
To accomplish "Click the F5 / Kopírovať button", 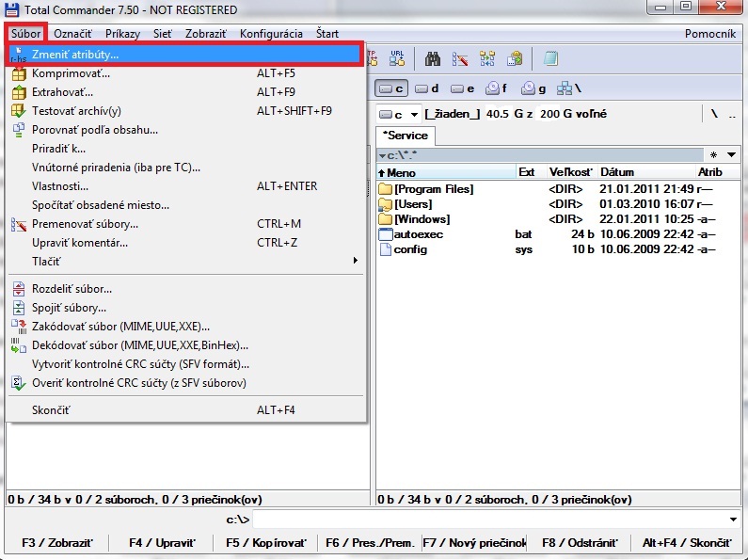I will point(266,543).
